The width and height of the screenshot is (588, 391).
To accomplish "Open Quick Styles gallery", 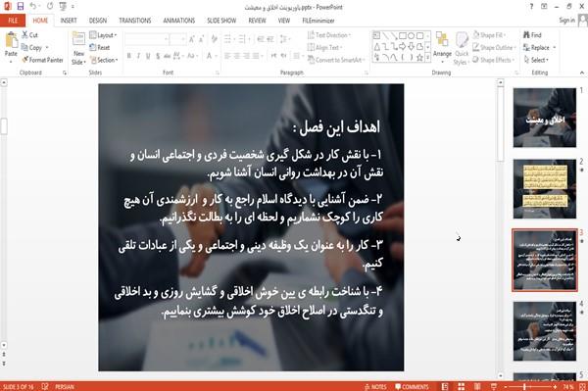I will pyautogui.click(x=462, y=49).
